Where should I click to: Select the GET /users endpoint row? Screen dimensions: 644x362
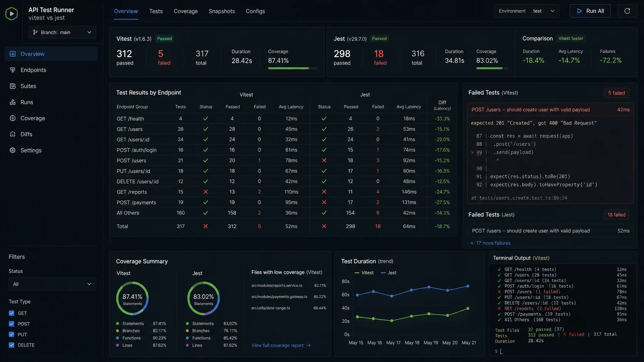coord(283,129)
